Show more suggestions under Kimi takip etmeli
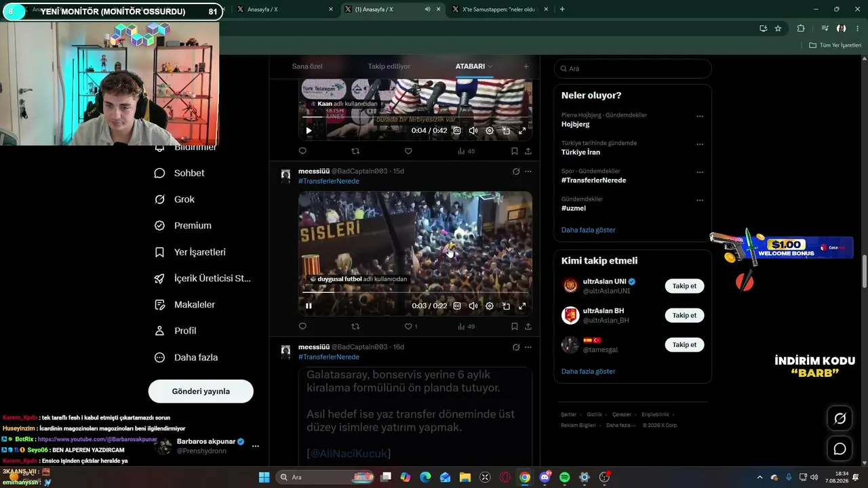 (x=588, y=371)
